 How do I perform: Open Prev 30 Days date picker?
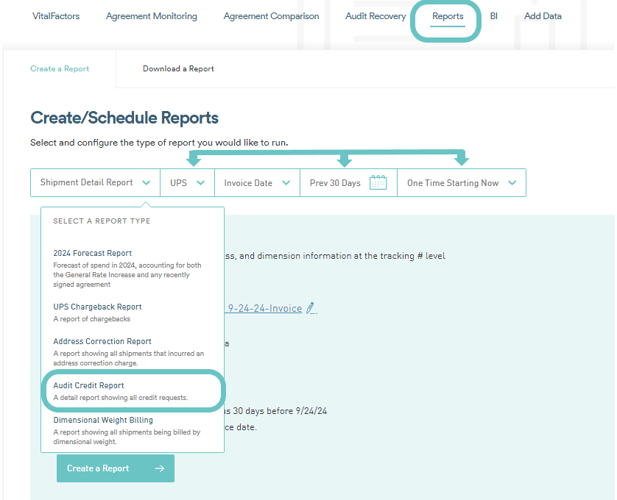pos(349,183)
